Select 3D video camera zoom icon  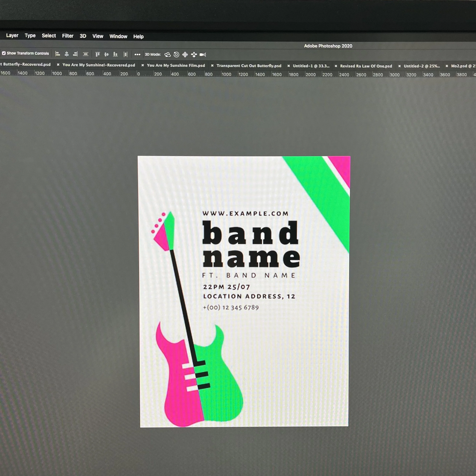click(x=203, y=55)
